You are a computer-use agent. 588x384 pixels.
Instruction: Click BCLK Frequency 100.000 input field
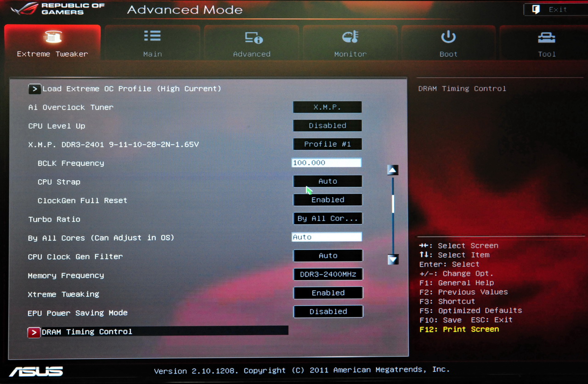pos(327,163)
